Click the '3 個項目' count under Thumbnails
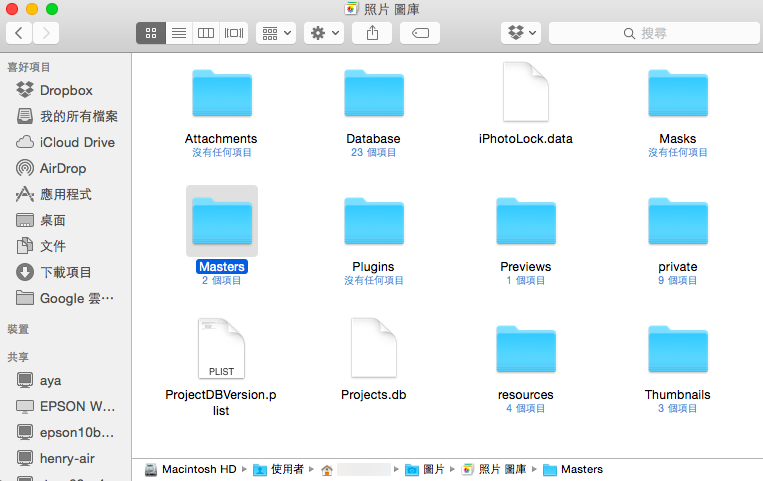This screenshot has width=763, height=481. coord(678,408)
